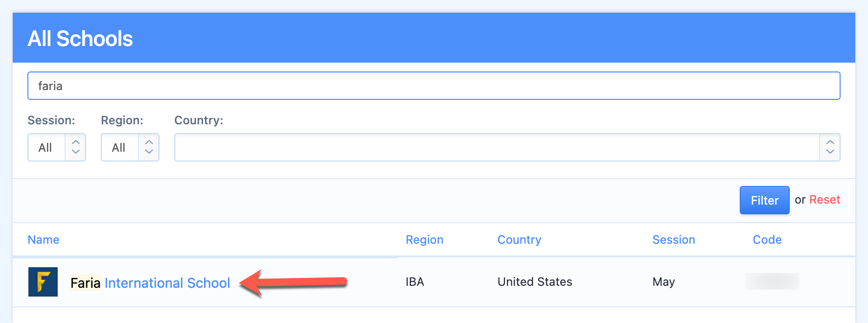Click the IBA region cell
Viewport: 868px width, 323px height.
(414, 282)
